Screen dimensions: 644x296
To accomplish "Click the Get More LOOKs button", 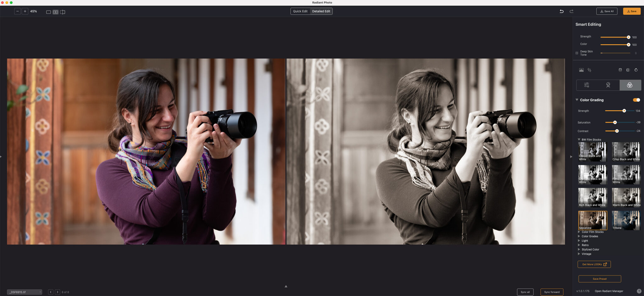I will point(594,264).
